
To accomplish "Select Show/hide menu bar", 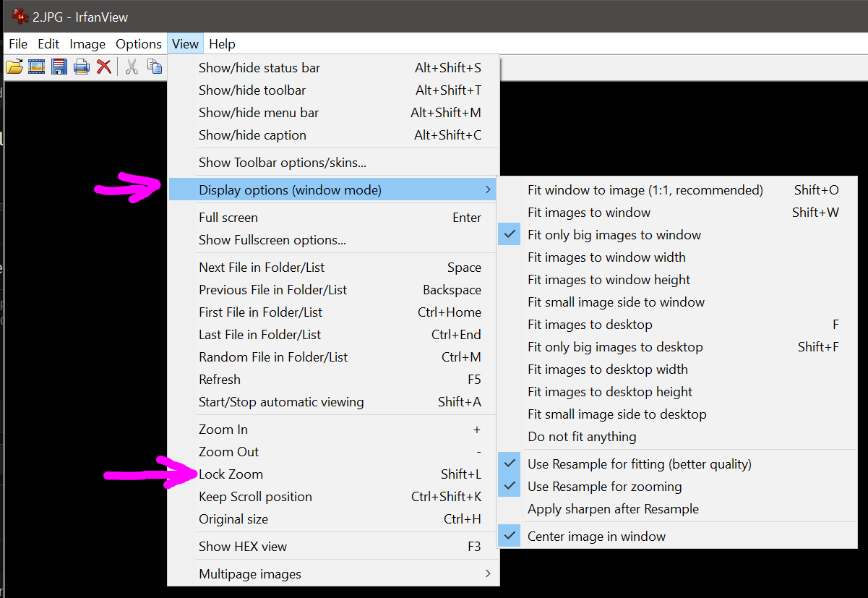I will [x=333, y=113].
